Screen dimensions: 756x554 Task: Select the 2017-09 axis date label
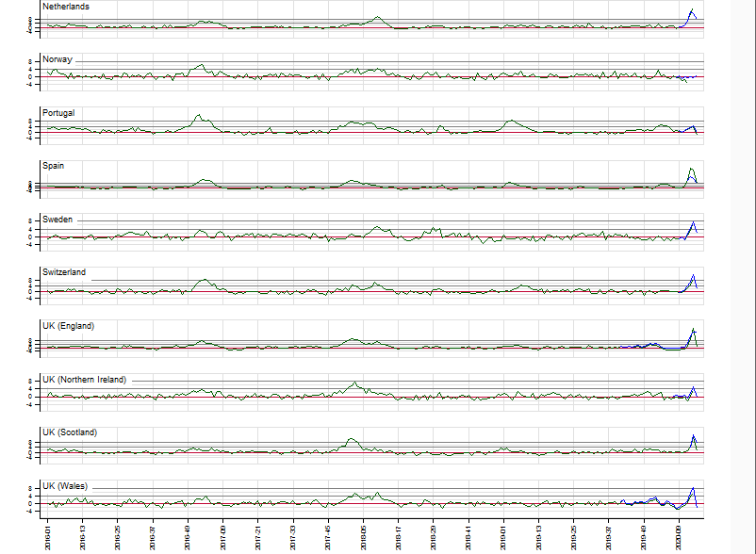click(x=223, y=531)
